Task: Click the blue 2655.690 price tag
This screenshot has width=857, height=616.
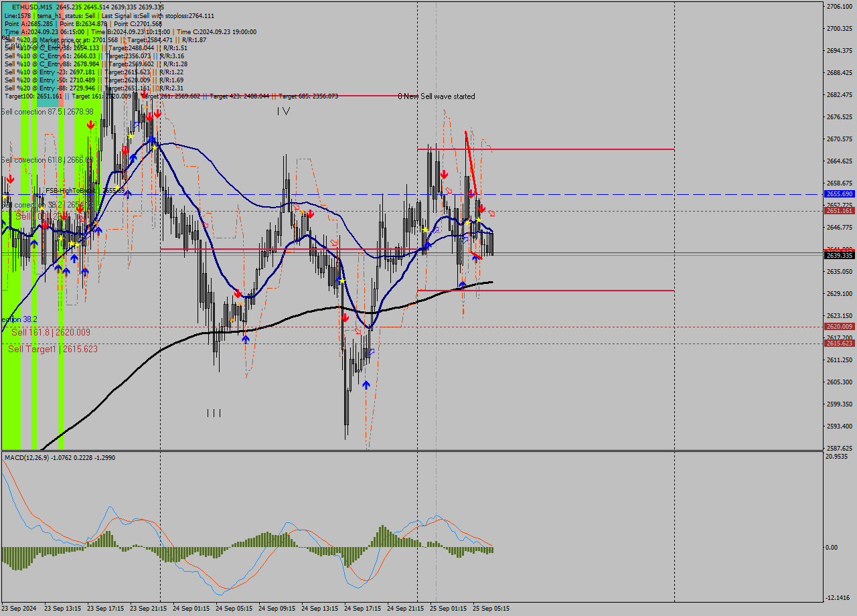Action: click(839, 194)
